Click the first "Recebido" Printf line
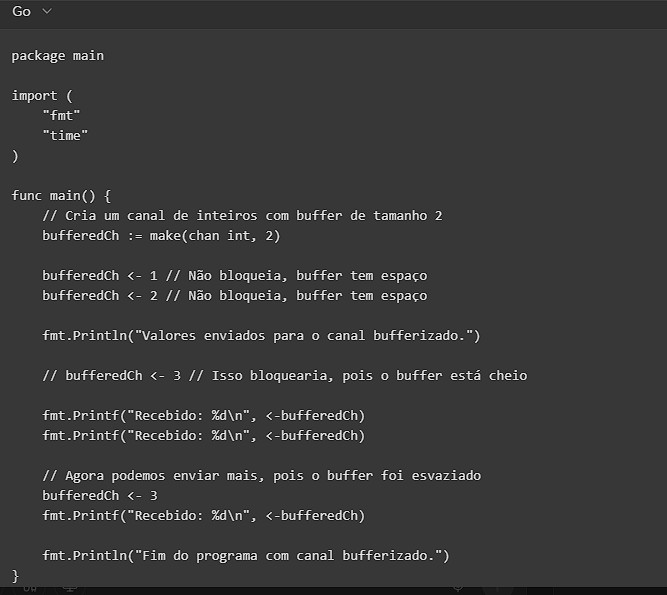 point(203,415)
